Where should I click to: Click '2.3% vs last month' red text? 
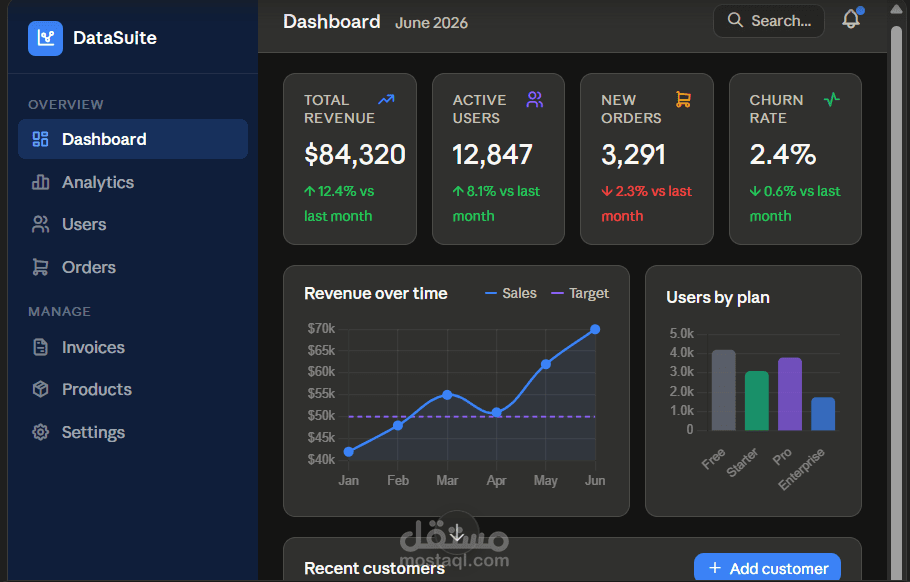(x=647, y=203)
